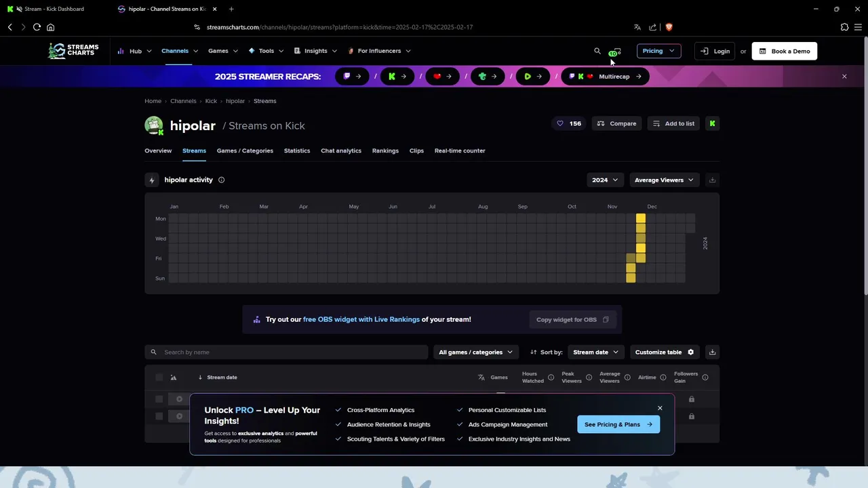This screenshot has width=868, height=488.
Task: Click the Add to list button
Action: click(x=673, y=123)
